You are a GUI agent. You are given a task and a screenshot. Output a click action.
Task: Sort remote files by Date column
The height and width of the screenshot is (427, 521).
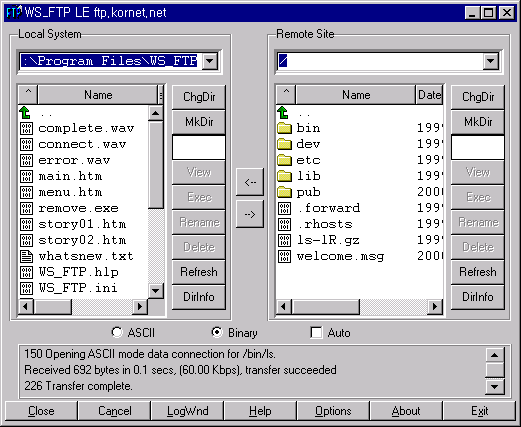[x=429, y=95]
